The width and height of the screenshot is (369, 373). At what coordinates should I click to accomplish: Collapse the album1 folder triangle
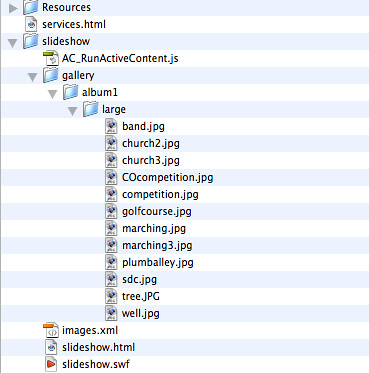pos(53,94)
